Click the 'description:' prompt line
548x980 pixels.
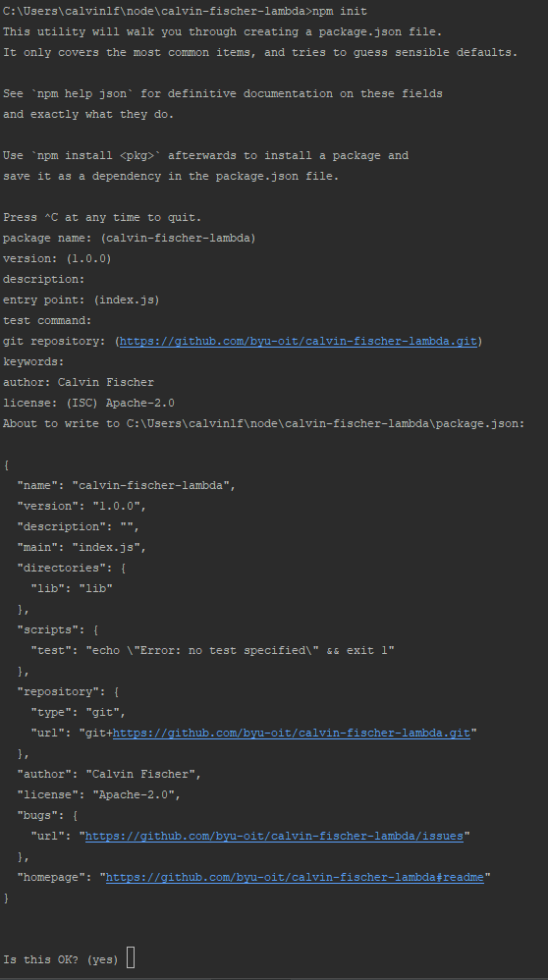coord(44,280)
